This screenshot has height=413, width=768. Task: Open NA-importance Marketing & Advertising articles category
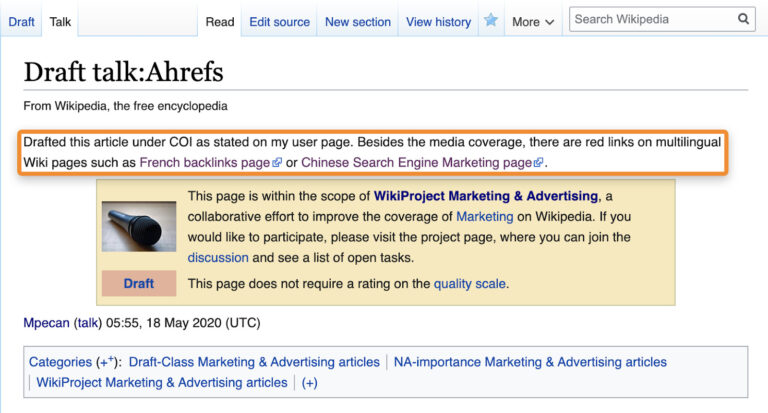tap(530, 362)
